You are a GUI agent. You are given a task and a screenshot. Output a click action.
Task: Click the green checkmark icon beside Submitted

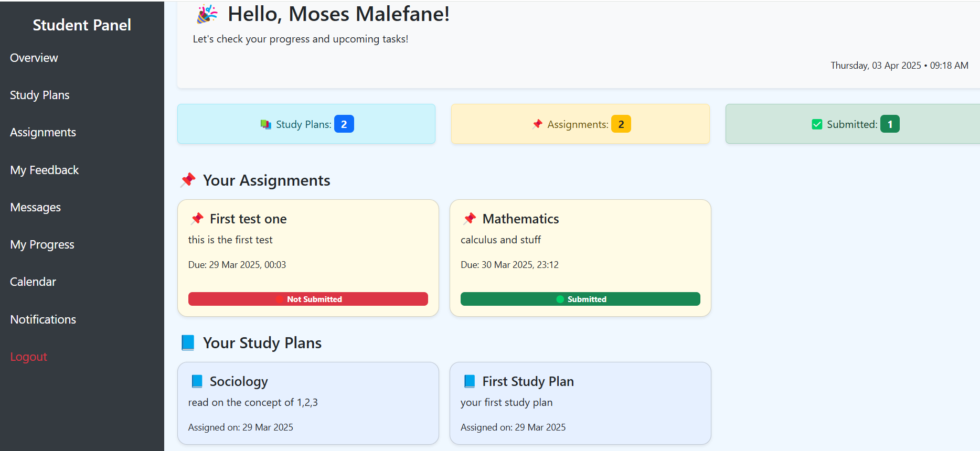(817, 124)
